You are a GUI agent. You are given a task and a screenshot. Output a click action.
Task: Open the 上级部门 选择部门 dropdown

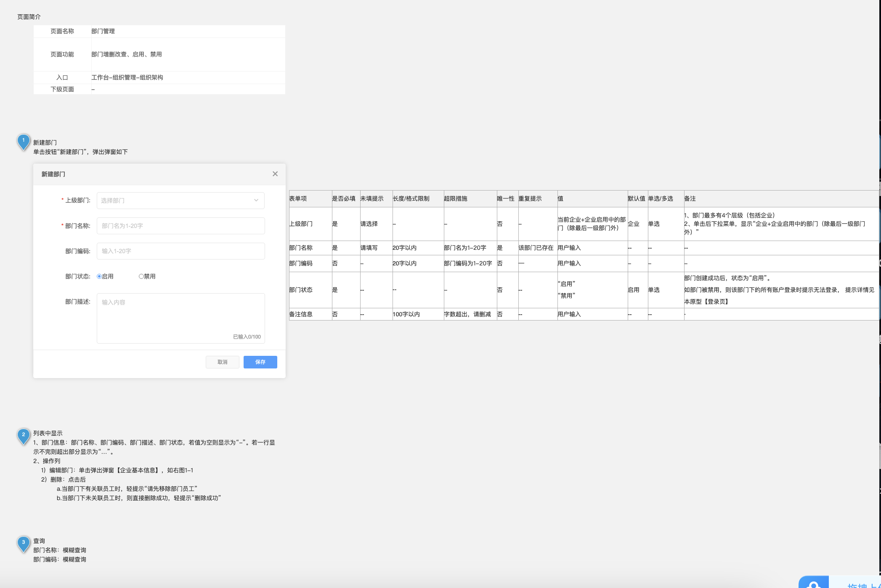[180, 201]
